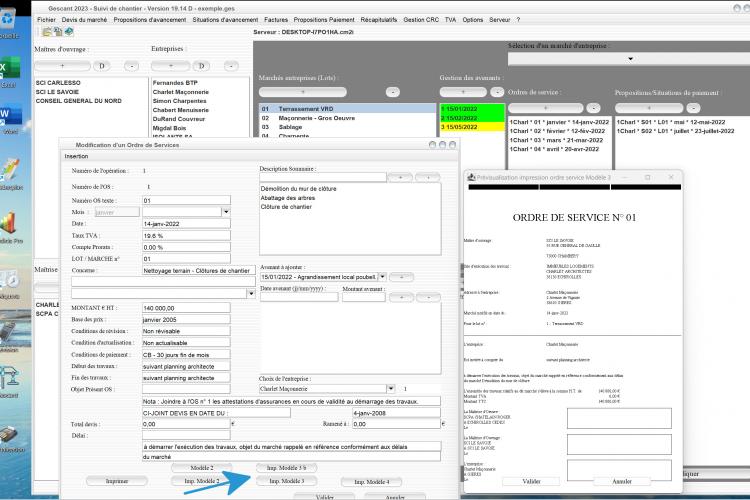Select lot 02 Maçonnerie - Gros Oeuvre

pos(347,118)
